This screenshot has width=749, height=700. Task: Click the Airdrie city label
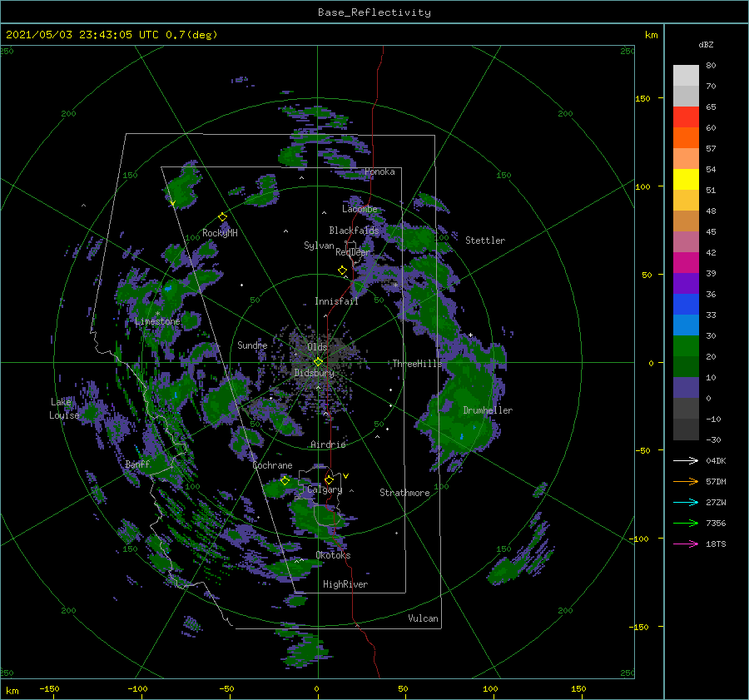328,444
